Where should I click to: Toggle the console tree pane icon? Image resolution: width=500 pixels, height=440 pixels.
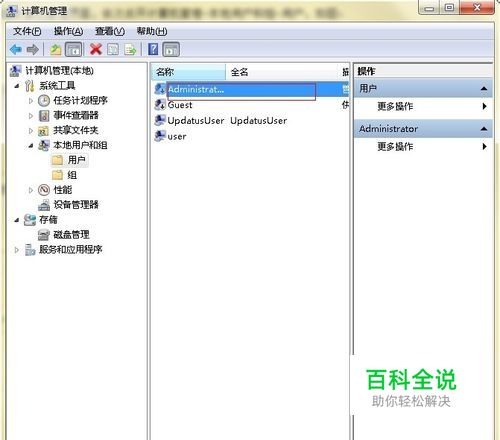point(74,50)
